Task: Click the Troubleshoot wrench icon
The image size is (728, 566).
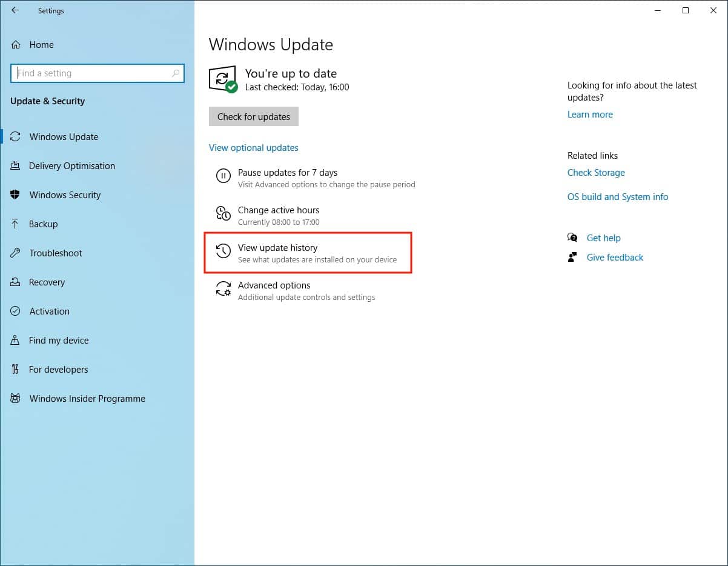Action: point(16,253)
